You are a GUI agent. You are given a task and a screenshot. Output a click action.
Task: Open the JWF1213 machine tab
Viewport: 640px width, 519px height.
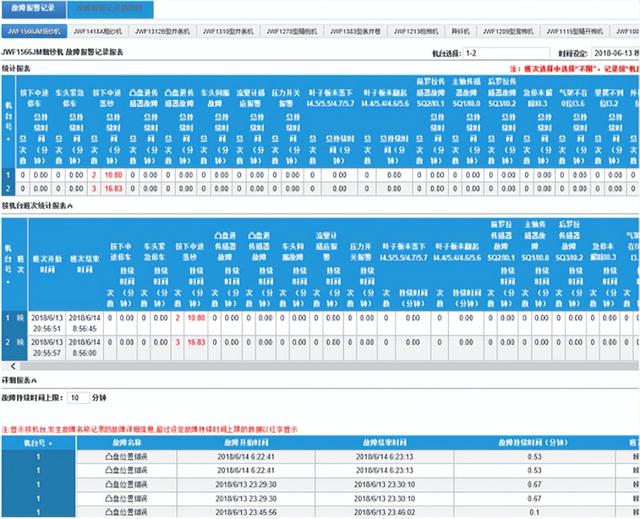coord(416,31)
